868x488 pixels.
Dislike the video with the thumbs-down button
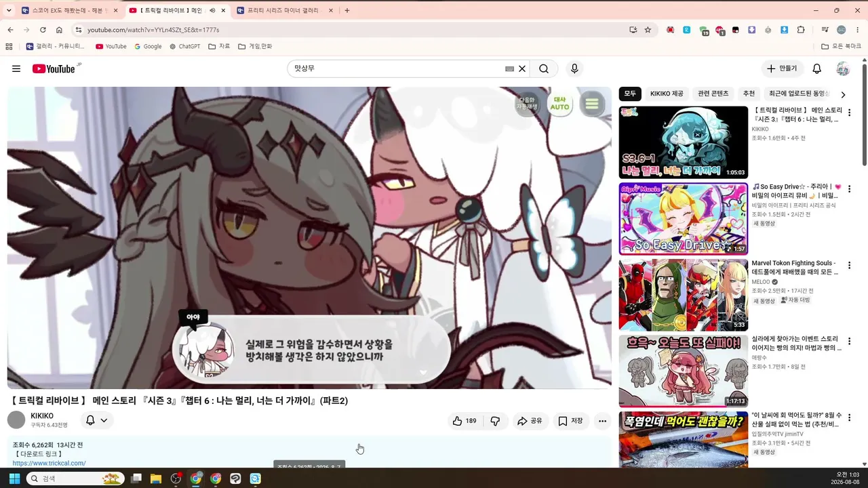click(495, 421)
